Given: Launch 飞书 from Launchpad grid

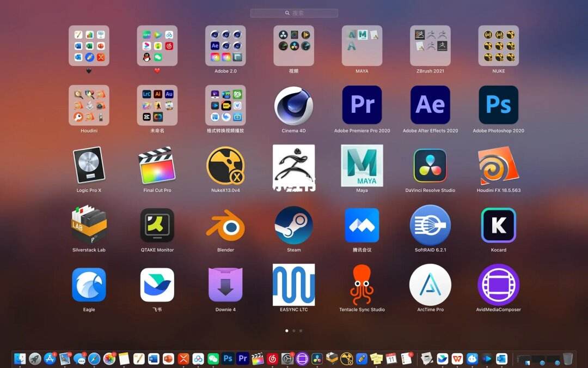Looking at the screenshot, I should click(157, 285).
